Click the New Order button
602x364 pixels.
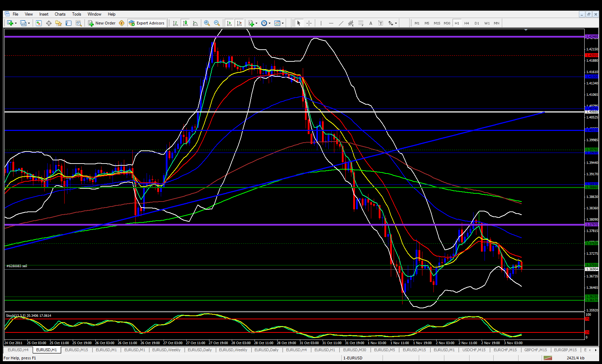point(102,23)
